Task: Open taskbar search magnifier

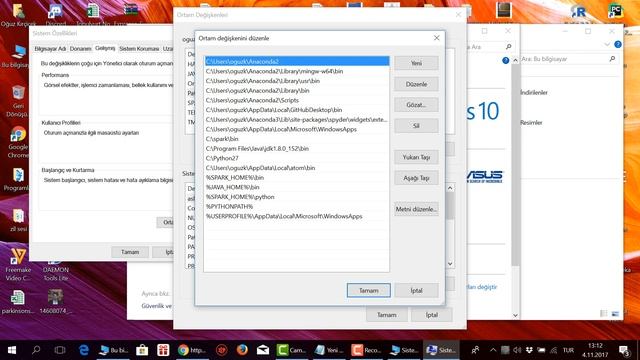Action: 36,350
